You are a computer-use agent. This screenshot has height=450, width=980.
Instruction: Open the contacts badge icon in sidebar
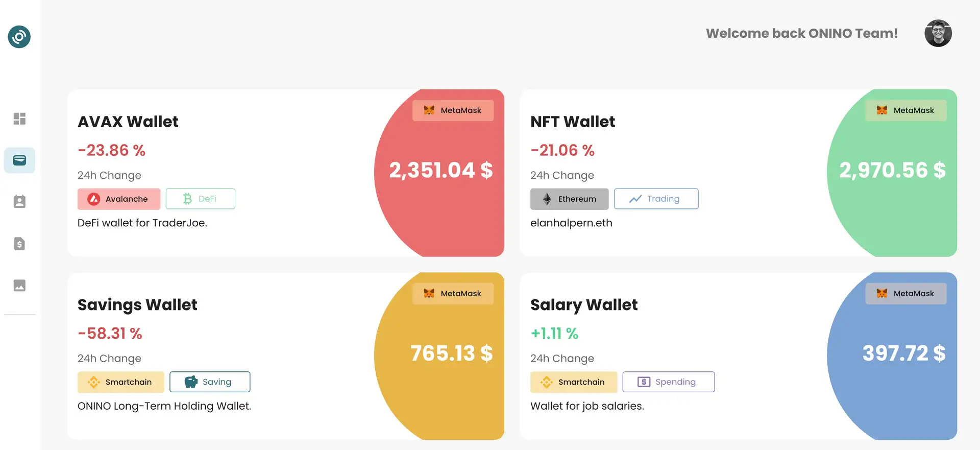pyautogui.click(x=19, y=202)
